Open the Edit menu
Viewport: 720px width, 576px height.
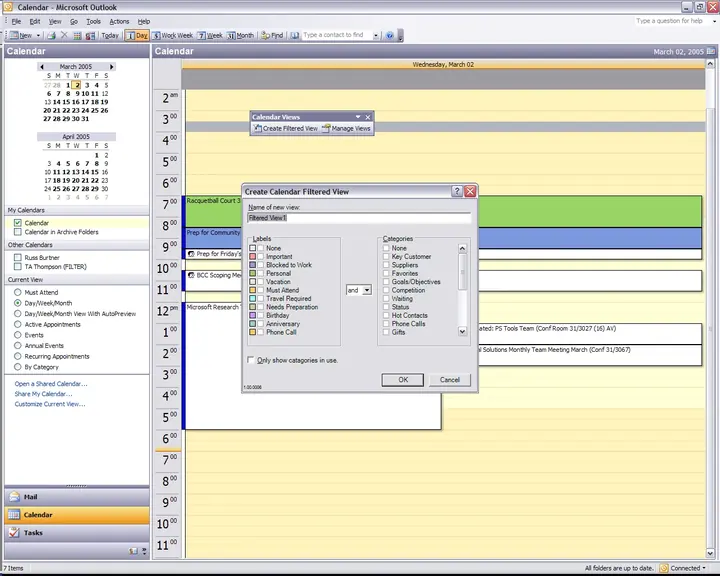click(x=35, y=22)
